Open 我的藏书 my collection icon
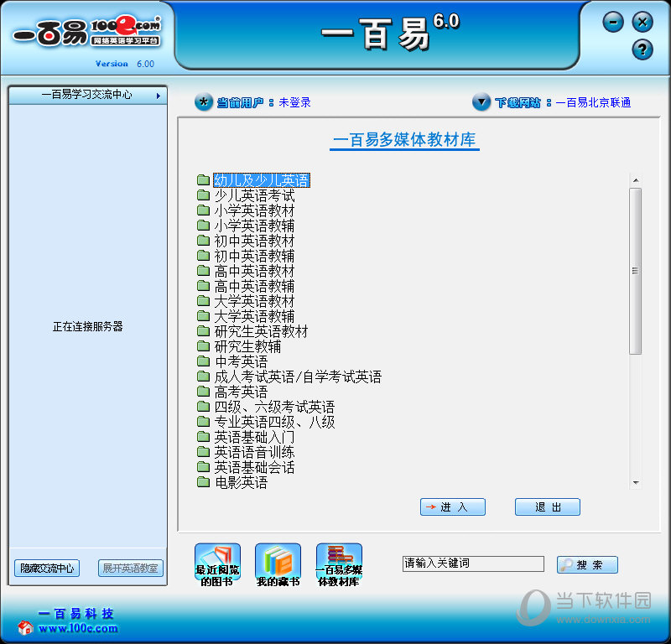The height and width of the screenshot is (644, 671). coord(278,565)
